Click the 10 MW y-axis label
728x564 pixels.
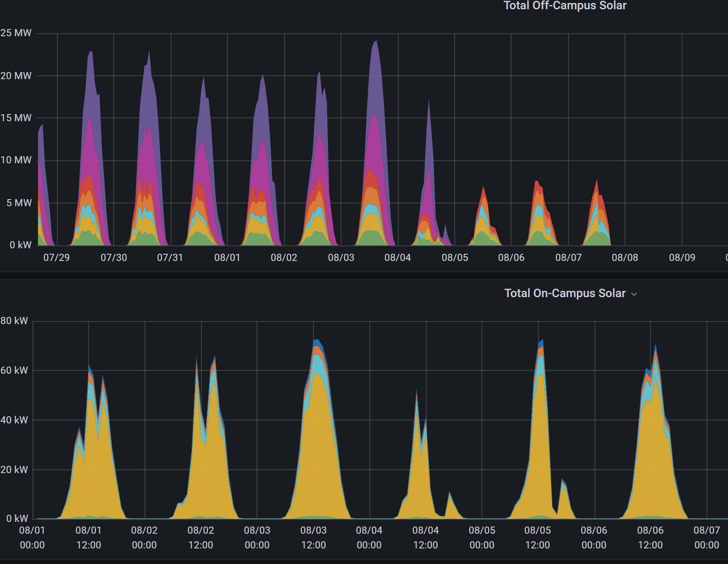coord(16,160)
